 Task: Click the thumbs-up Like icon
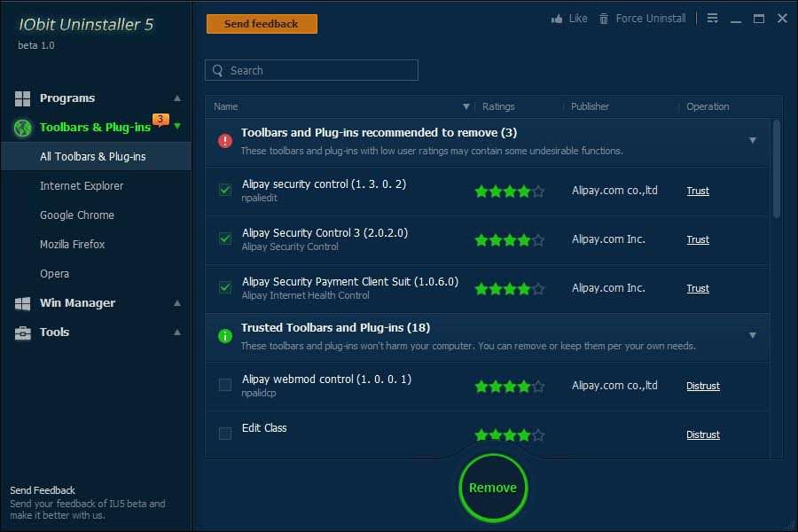pyautogui.click(x=557, y=19)
